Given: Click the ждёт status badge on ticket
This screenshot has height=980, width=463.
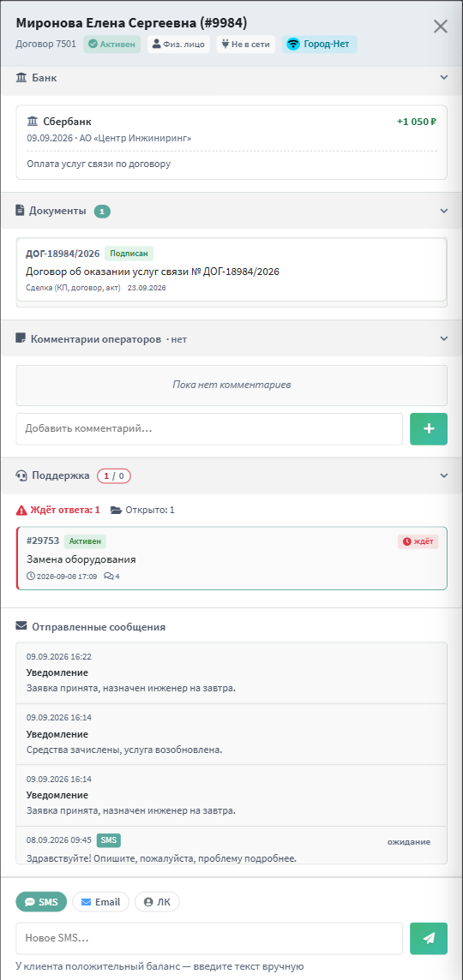Looking at the screenshot, I should [x=418, y=541].
